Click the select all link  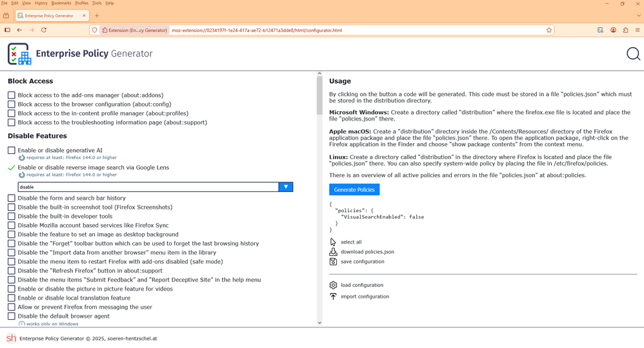(x=351, y=242)
